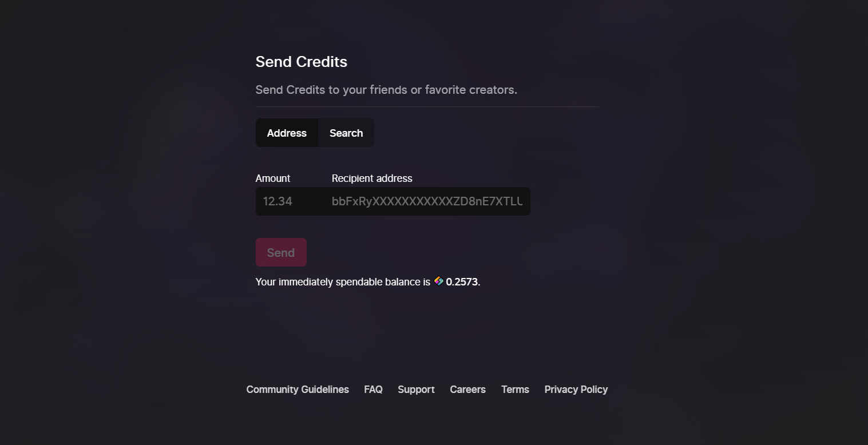The width and height of the screenshot is (868, 445).
Task: Click the Send Credits heading
Action: point(302,62)
